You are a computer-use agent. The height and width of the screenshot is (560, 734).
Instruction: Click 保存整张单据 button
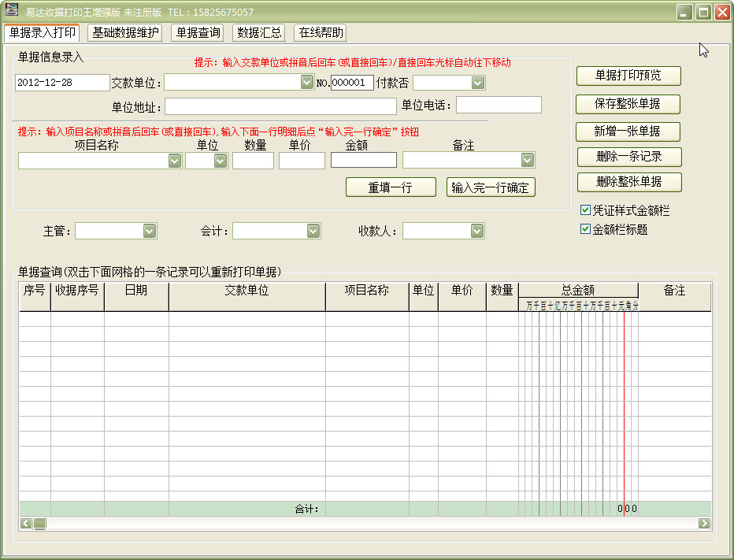[628, 104]
